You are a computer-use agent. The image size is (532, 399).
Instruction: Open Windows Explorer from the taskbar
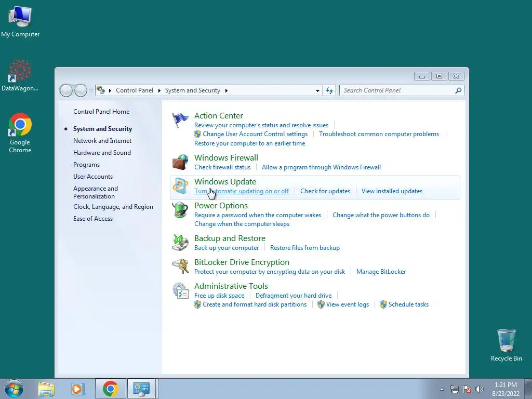(46, 389)
